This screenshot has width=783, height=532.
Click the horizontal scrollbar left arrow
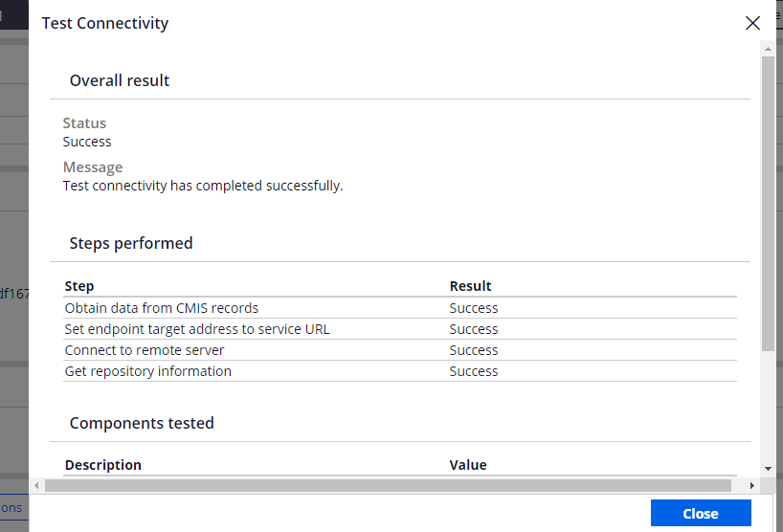(37, 486)
